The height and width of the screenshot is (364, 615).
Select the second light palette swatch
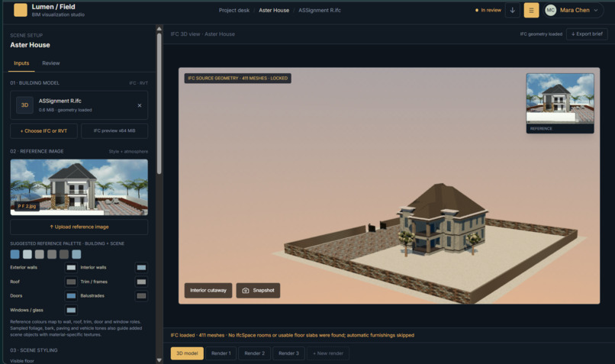[x=27, y=254]
